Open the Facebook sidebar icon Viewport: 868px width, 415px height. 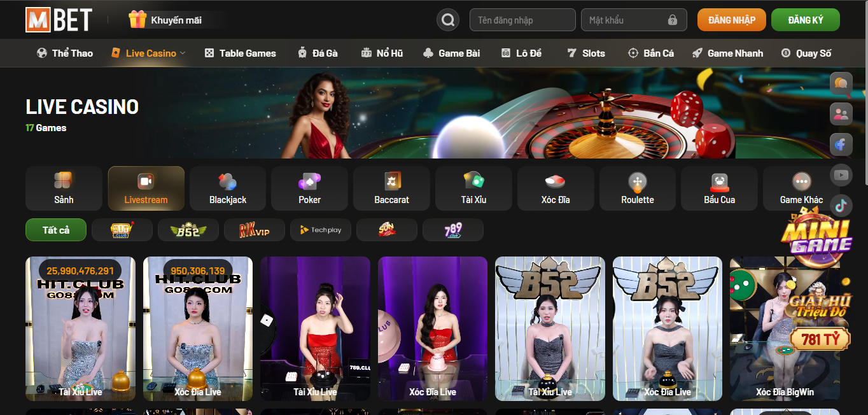tap(841, 144)
